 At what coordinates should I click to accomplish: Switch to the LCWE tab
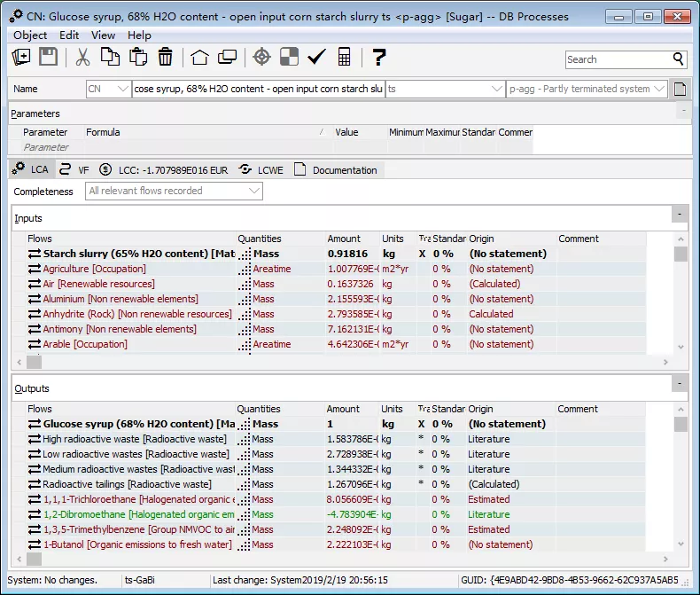tap(261, 170)
